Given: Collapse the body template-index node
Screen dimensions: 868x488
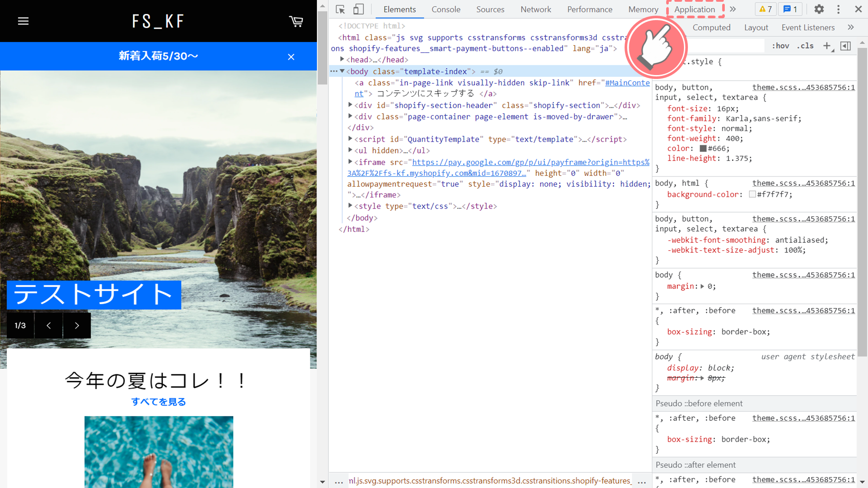Looking at the screenshot, I should [342, 71].
